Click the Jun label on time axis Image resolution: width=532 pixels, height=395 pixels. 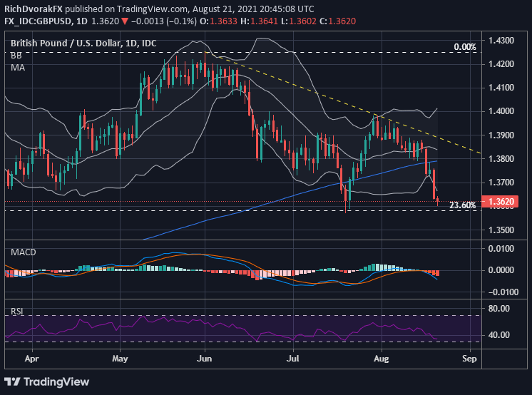pyautogui.click(x=204, y=359)
